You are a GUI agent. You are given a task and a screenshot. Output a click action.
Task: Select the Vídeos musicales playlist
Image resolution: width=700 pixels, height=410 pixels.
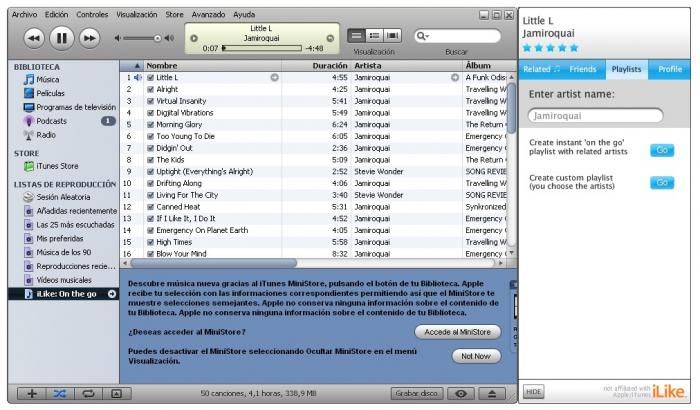pos(64,280)
